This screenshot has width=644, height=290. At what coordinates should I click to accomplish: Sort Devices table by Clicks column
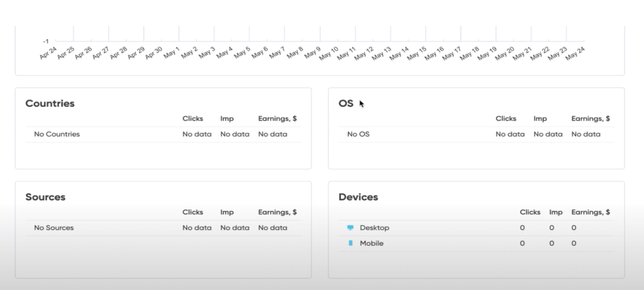[530, 212]
